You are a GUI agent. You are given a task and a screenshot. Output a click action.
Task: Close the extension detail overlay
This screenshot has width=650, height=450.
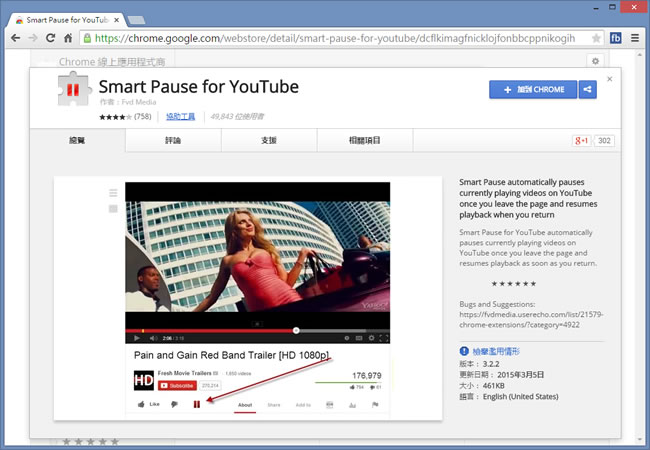tap(610, 77)
